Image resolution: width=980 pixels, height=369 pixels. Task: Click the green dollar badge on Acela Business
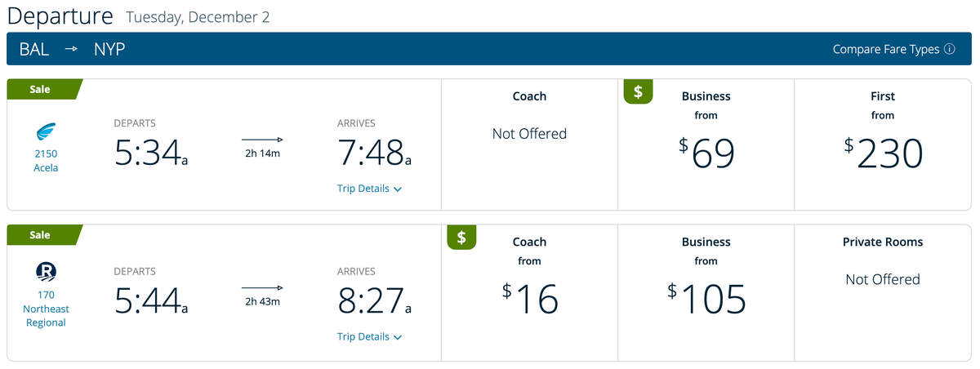638,92
